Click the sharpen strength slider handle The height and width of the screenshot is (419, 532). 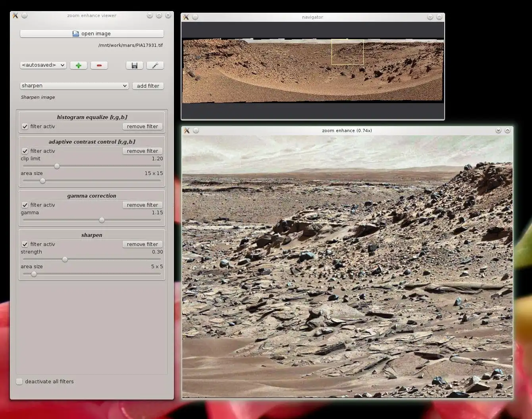coord(65,259)
